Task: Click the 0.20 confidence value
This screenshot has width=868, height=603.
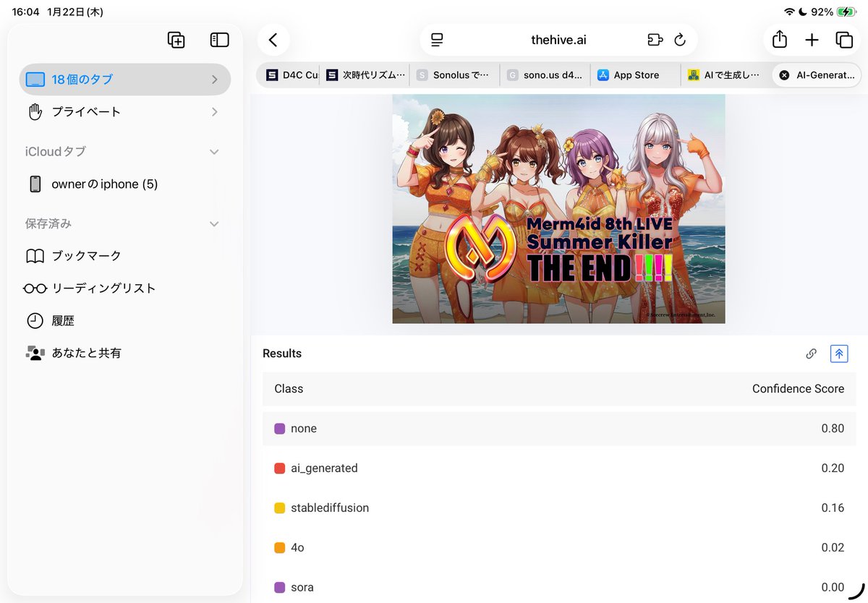Action: click(833, 469)
